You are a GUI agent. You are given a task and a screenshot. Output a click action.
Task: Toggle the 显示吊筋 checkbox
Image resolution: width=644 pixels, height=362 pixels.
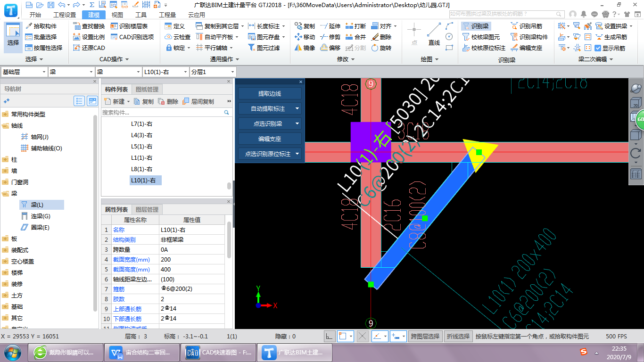598,48
